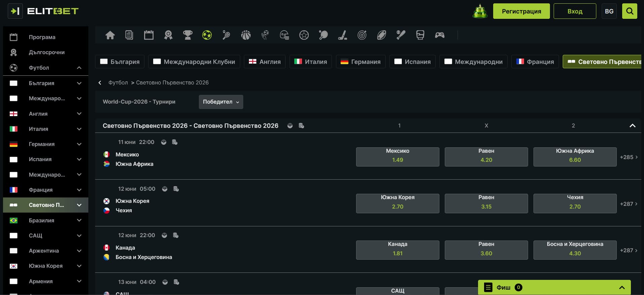
Task: Select the table tennis paddle icon
Action: (324, 35)
